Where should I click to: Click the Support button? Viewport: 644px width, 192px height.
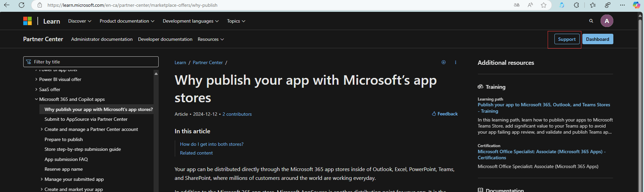click(567, 39)
